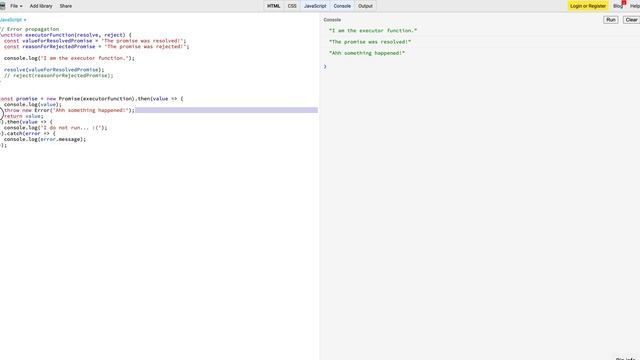Click the .catch(error => { line
The height and width of the screenshot is (360, 640).
[28, 133]
